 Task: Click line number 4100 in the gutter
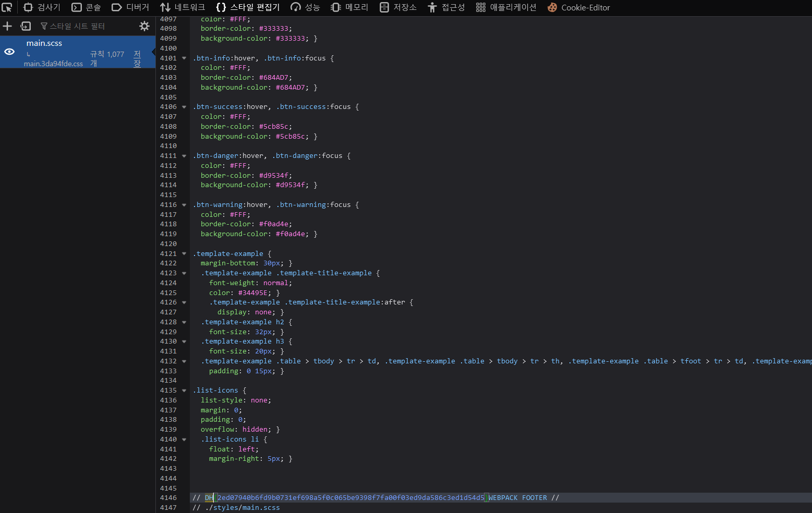pyautogui.click(x=168, y=48)
